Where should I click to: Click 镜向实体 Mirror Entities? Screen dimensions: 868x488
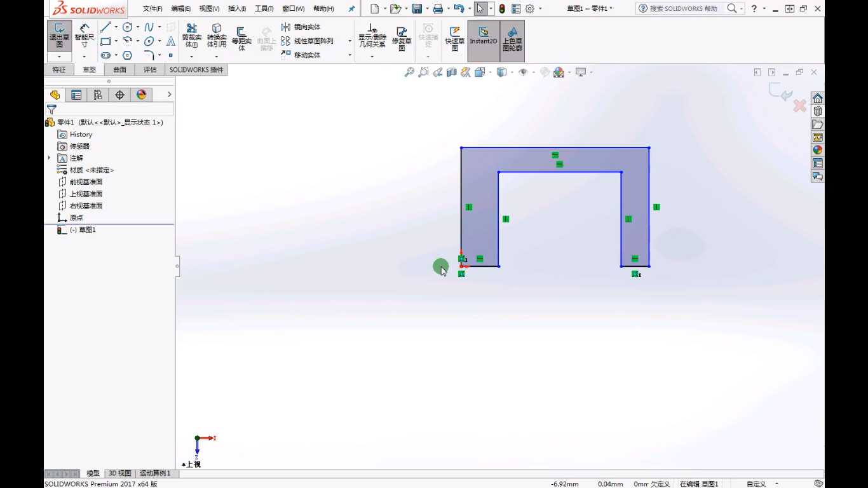point(301,27)
